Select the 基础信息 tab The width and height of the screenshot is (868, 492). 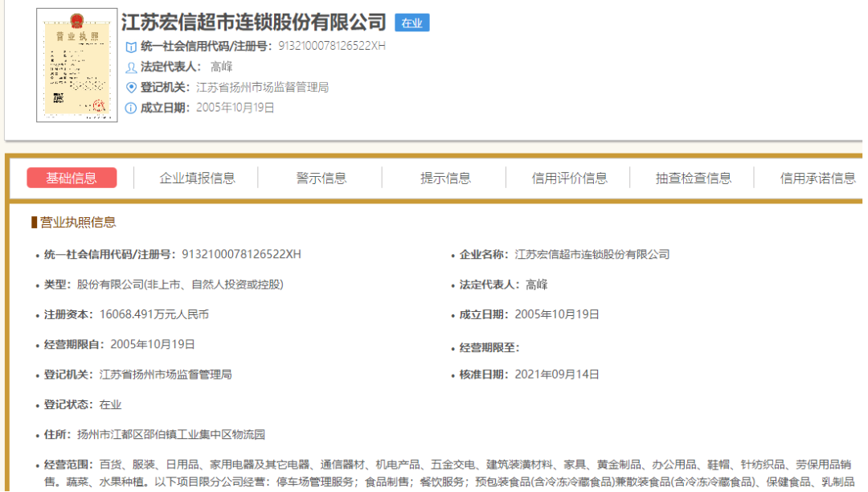pyautogui.click(x=72, y=178)
